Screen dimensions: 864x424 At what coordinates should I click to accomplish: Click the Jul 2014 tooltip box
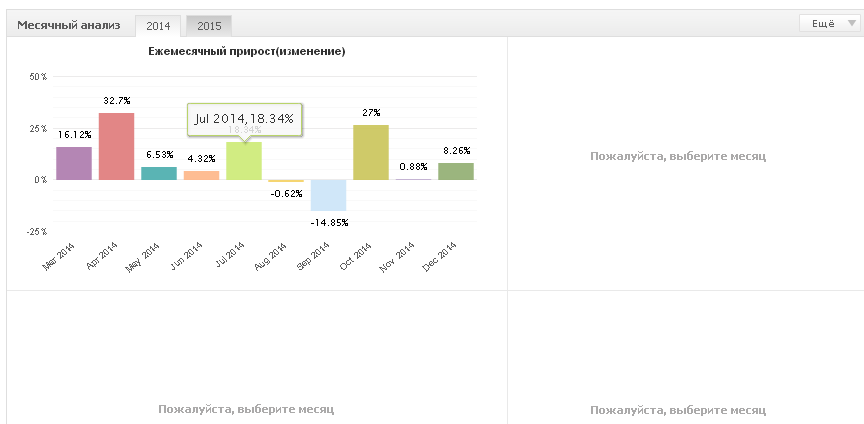(245, 119)
